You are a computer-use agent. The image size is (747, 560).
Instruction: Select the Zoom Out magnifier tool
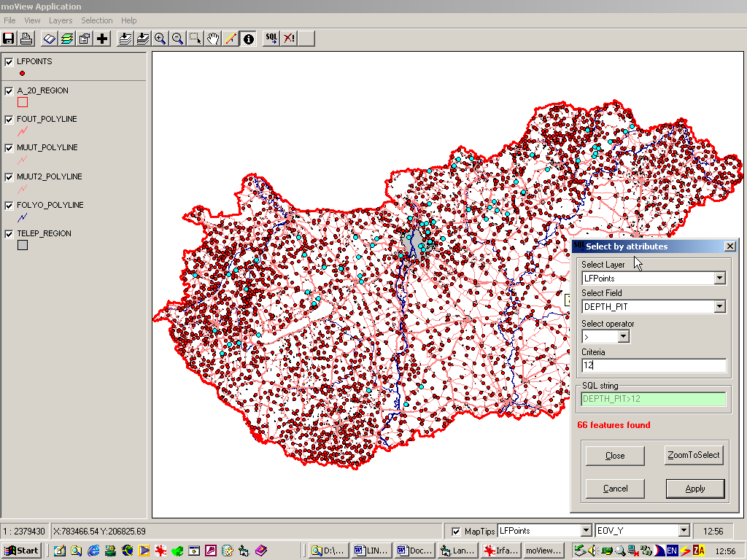[178, 39]
